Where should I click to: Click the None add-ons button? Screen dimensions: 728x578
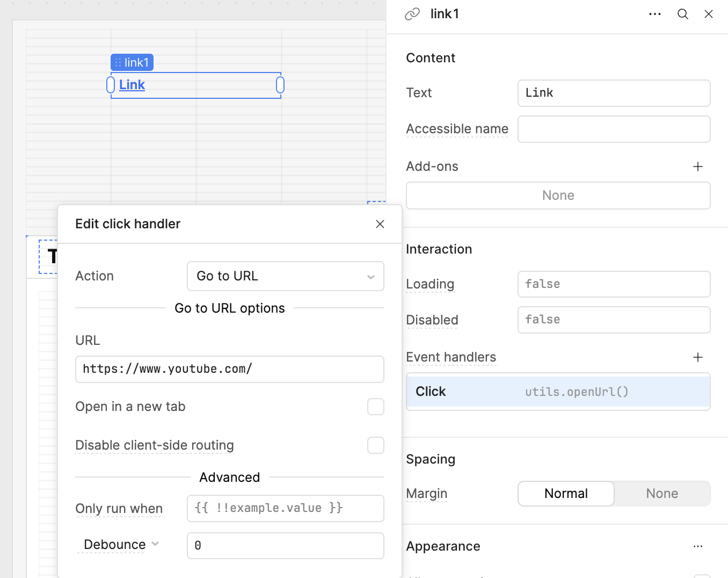tap(558, 196)
